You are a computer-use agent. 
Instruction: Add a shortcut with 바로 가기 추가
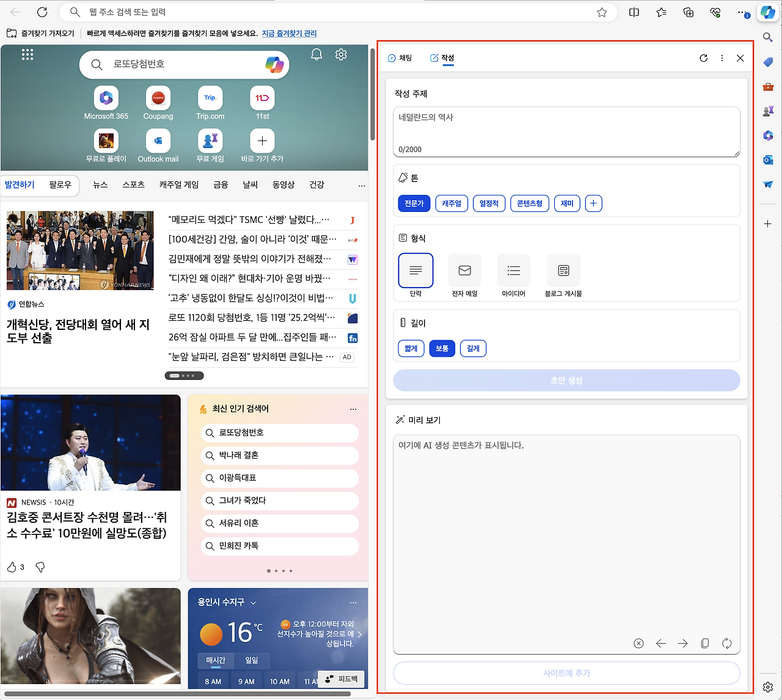(x=262, y=145)
